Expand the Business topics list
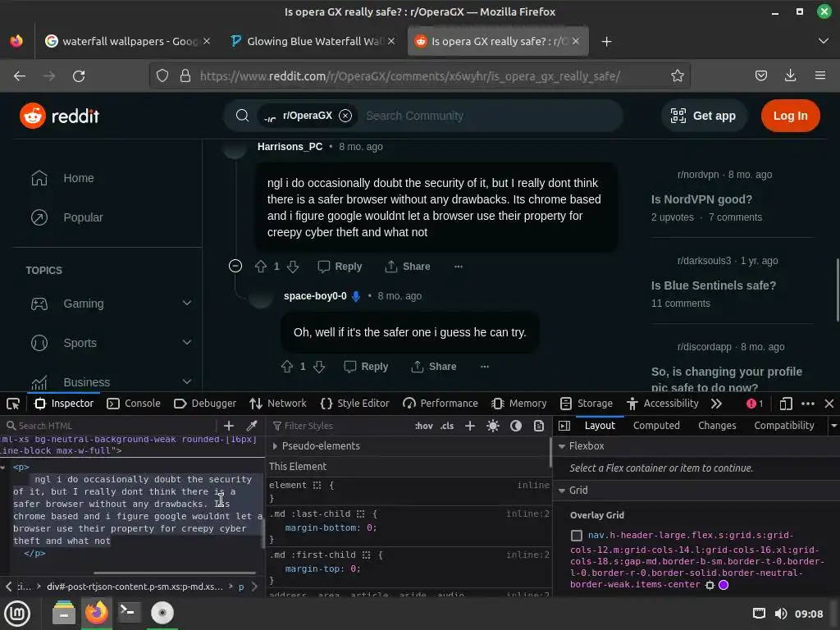The image size is (840, 630). point(186,382)
